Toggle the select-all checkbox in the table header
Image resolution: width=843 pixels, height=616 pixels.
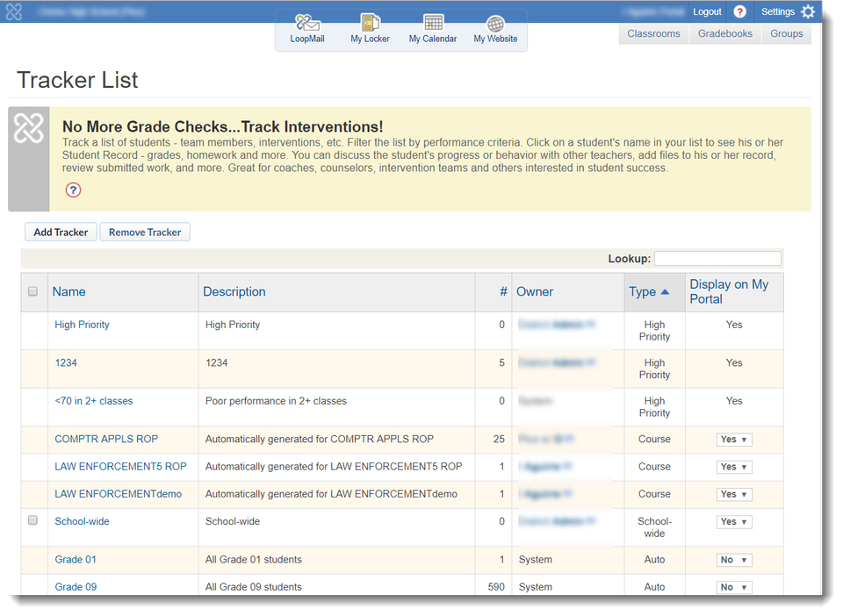(33, 291)
